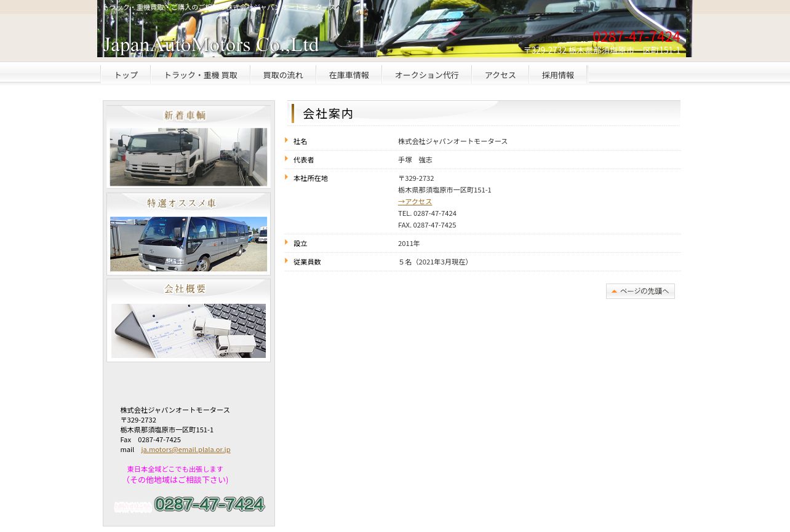790x532 pixels.
Task: Follow the →アクセス link in 本社所在地
Action: tap(415, 202)
